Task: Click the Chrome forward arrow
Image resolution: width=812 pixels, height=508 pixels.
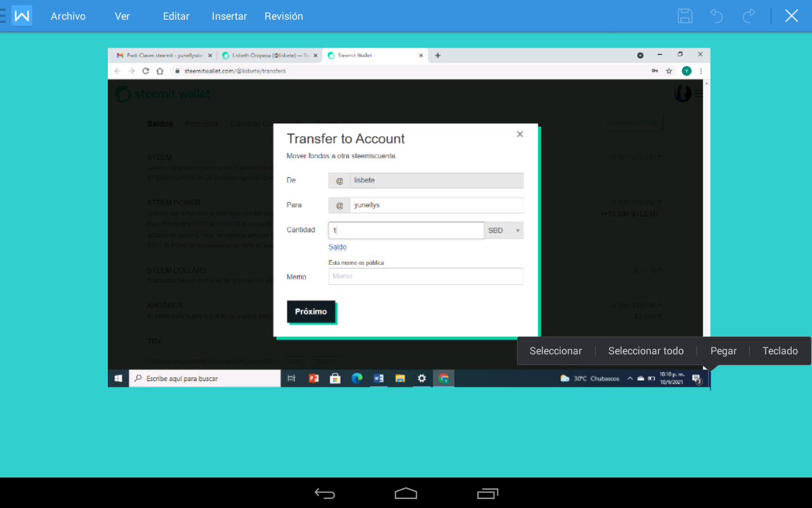Action: 131,71
